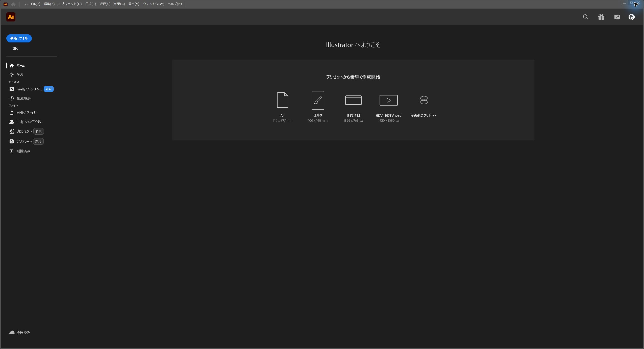This screenshot has height=349, width=644.
Task: Open 生成履歴 generation history
Action: [20, 98]
